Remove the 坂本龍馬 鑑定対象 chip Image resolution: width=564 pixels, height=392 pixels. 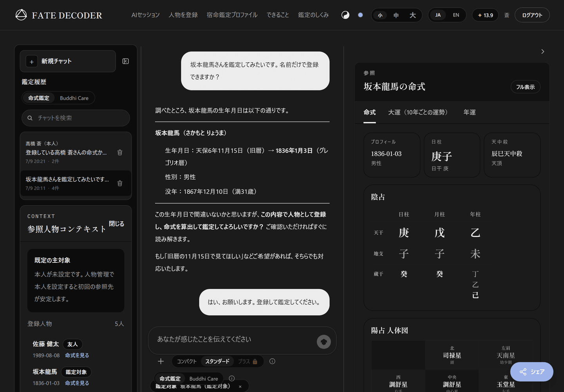(240, 387)
